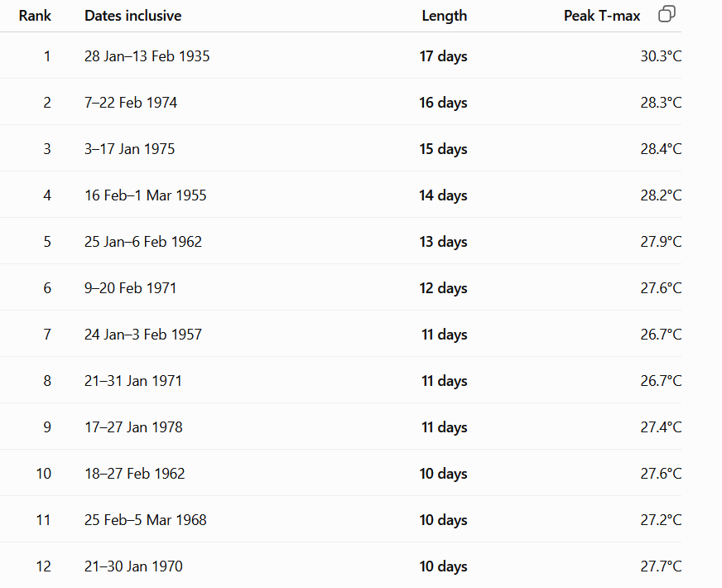The image size is (722, 588).
Task: Click the Dates inclusive column header
Action: pos(132,16)
